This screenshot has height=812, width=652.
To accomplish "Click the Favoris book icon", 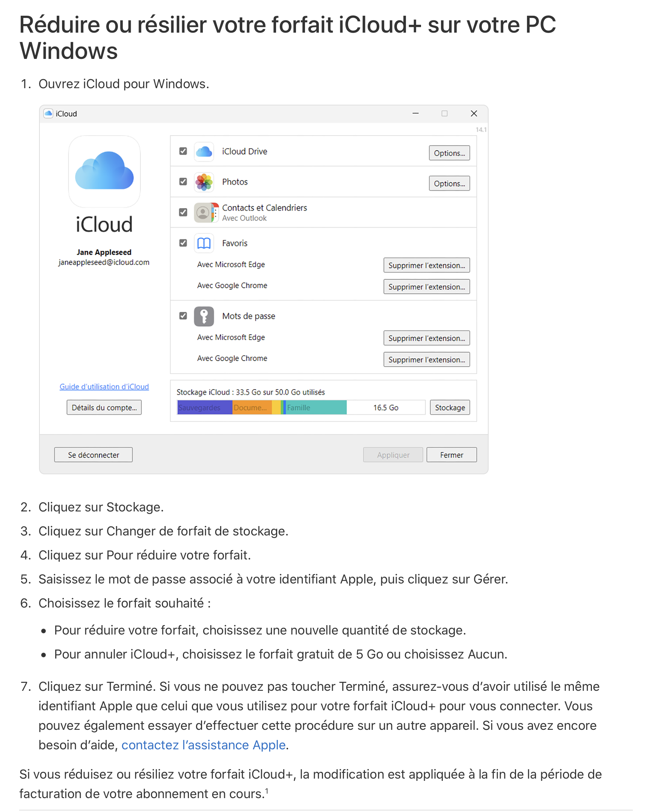I will (x=204, y=243).
